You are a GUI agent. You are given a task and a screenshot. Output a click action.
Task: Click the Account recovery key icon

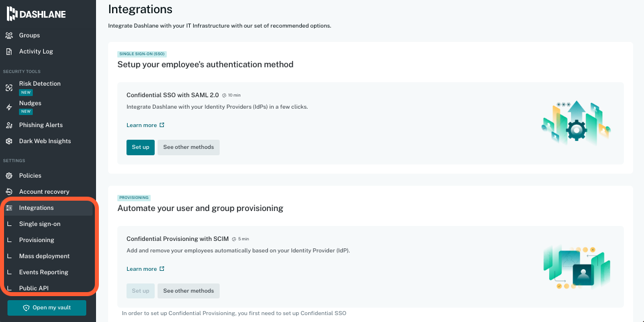pyautogui.click(x=9, y=192)
